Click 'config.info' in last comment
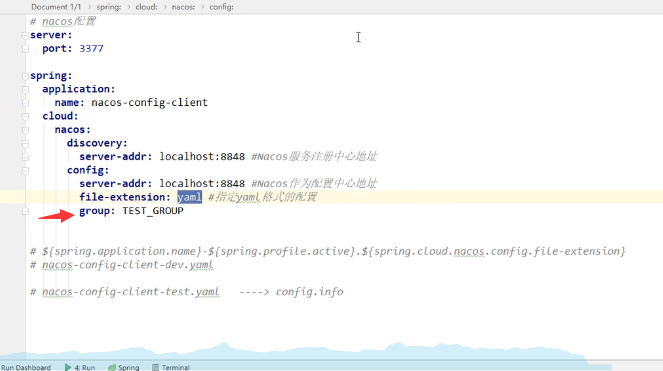 point(310,292)
